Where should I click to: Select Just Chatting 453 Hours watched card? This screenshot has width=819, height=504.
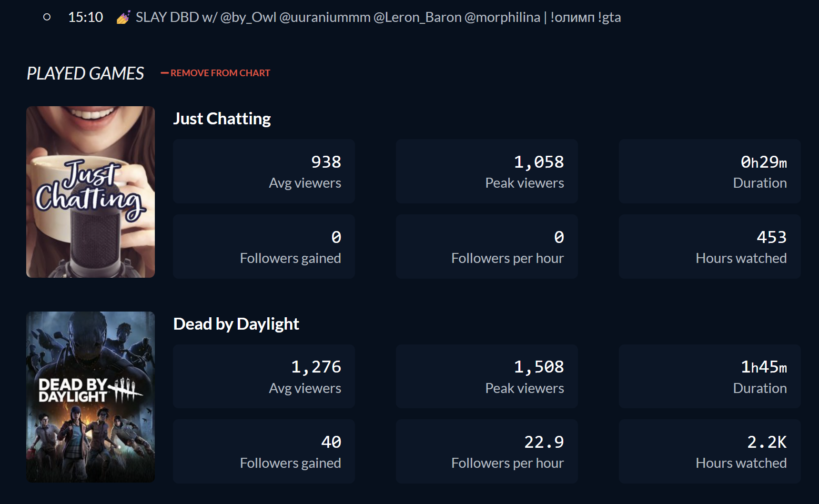click(709, 246)
